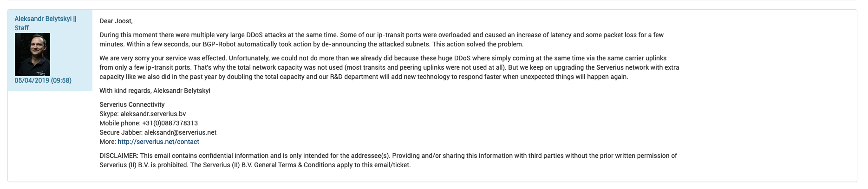868x189 pixels.
Task: Click the 'More:' label before the contact link
Action: [107, 142]
